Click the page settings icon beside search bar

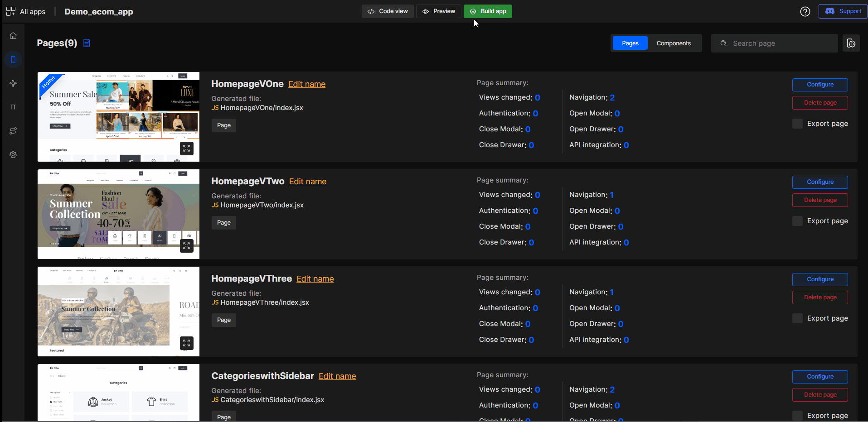pyautogui.click(x=851, y=43)
